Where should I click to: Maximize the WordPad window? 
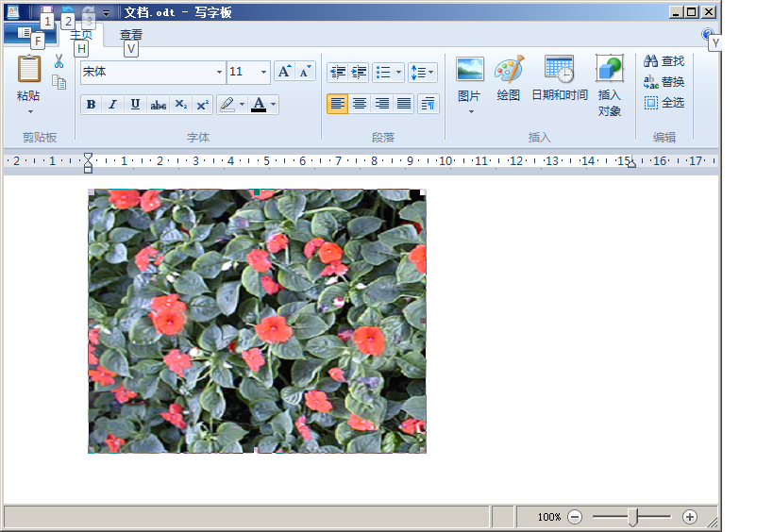coord(692,12)
